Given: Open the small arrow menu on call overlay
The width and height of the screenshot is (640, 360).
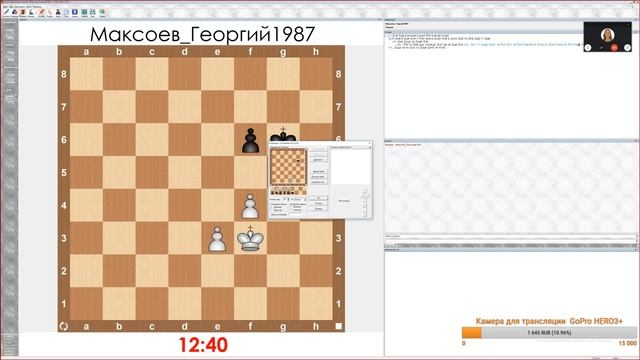Looking at the screenshot, I should point(629,24).
